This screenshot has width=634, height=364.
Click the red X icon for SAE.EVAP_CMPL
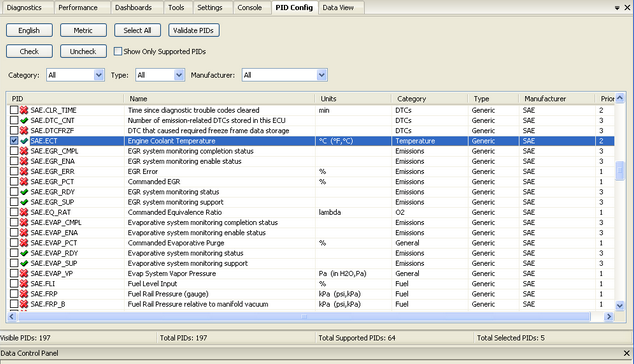coord(24,222)
